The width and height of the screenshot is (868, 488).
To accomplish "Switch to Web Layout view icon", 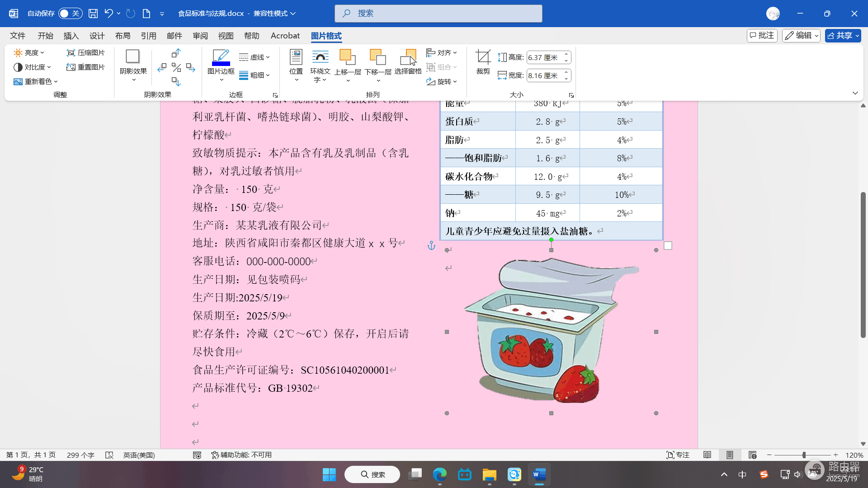I will click(752, 455).
